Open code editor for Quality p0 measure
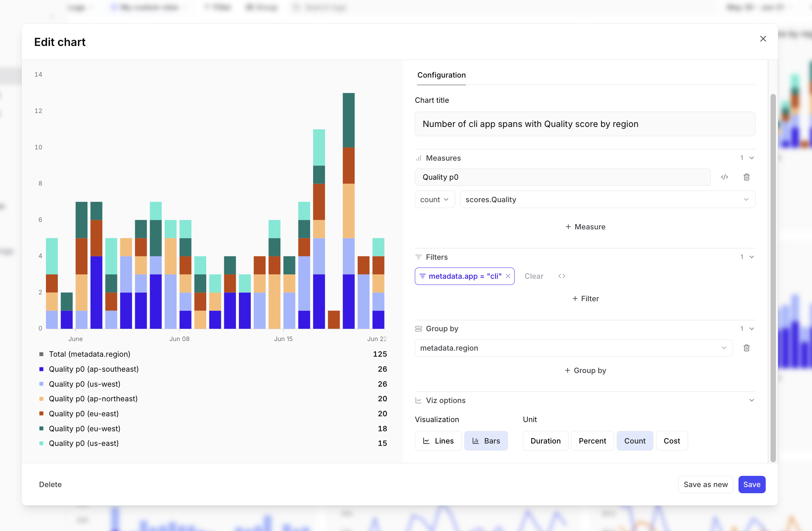Image resolution: width=812 pixels, height=531 pixels. [724, 177]
